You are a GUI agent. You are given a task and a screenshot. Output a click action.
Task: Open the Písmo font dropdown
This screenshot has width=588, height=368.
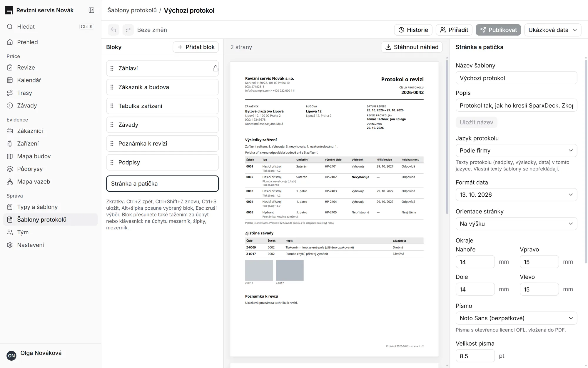[x=516, y=318]
